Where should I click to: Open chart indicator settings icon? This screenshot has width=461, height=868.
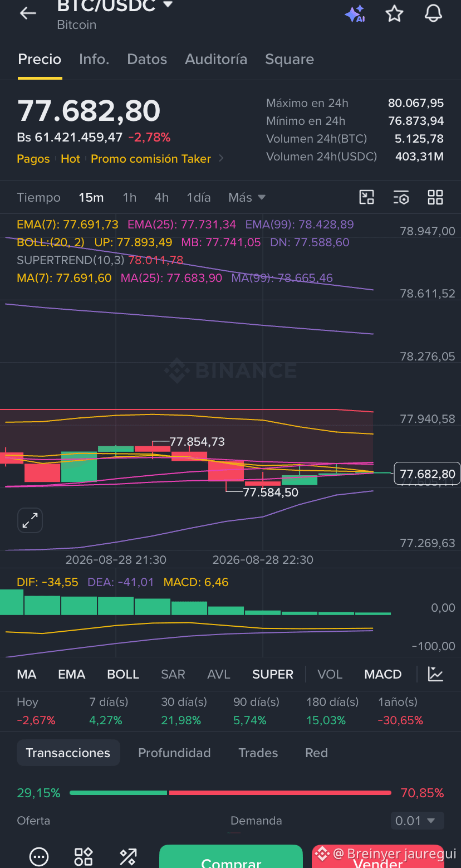(x=401, y=197)
